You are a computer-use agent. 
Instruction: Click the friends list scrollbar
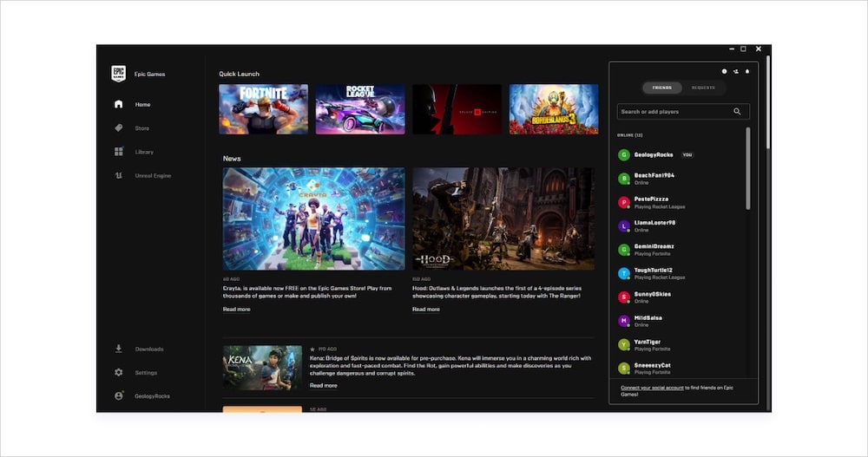[x=748, y=169]
